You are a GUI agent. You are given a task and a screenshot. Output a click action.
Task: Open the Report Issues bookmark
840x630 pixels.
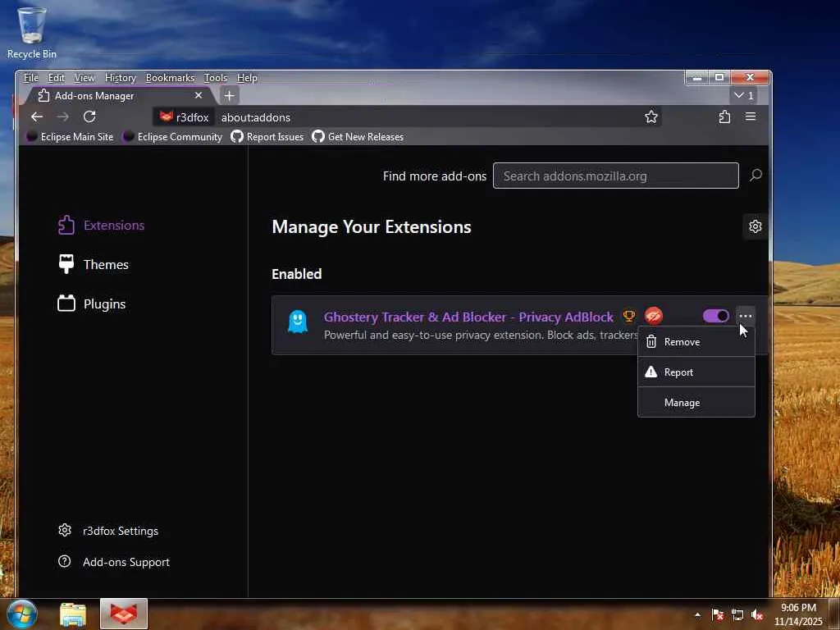tap(267, 137)
